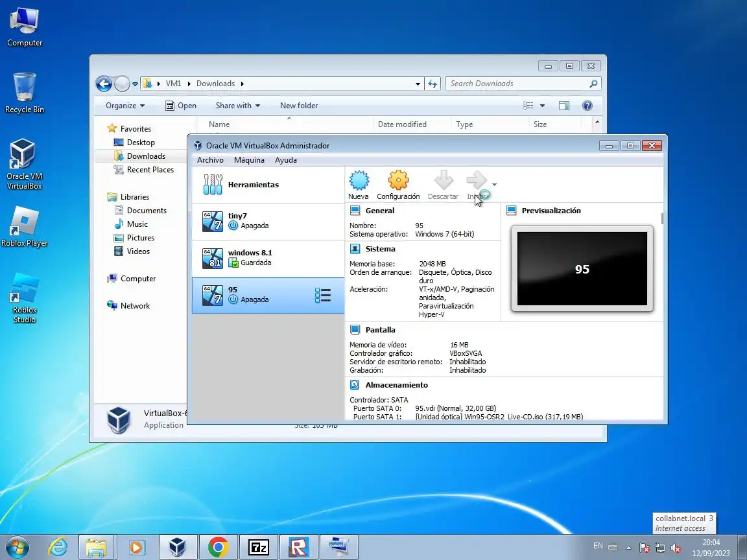Click the General section header

(x=380, y=211)
